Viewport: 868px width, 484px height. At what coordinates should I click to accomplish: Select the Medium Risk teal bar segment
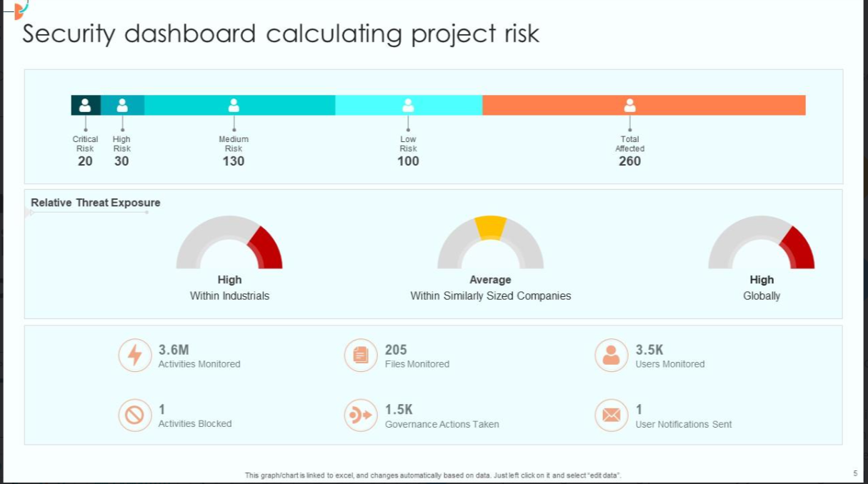[240, 105]
